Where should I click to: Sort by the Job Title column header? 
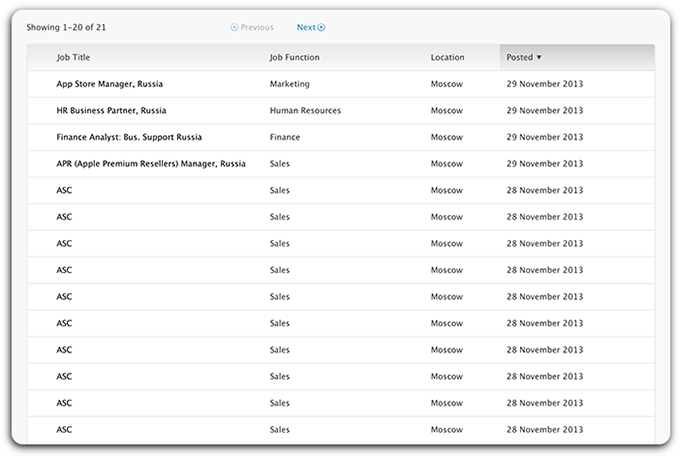tap(73, 58)
